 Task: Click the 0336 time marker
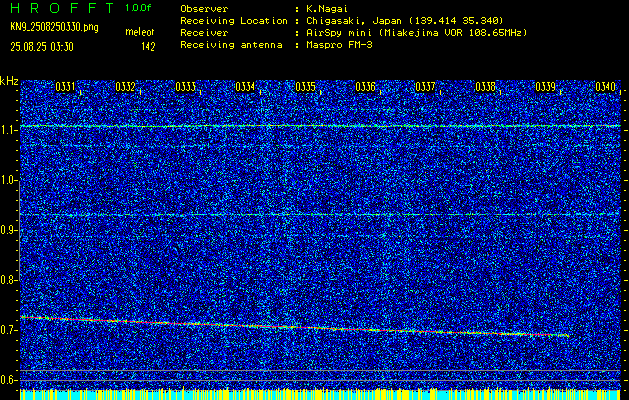365,87
